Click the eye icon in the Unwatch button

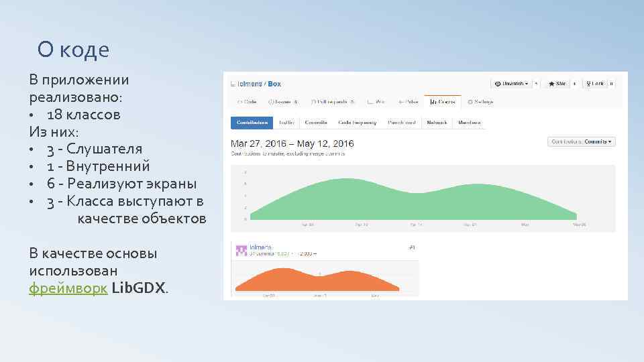(x=497, y=83)
